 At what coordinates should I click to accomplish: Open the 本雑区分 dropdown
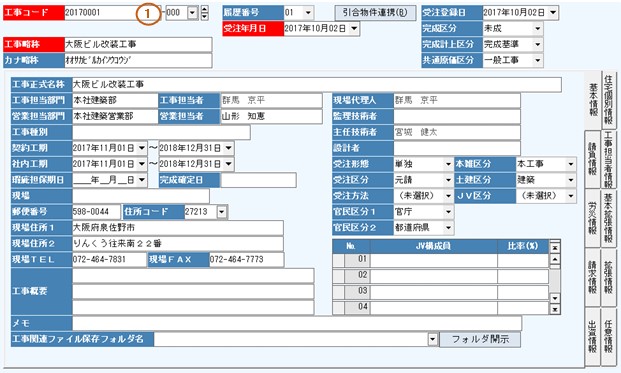[571, 164]
